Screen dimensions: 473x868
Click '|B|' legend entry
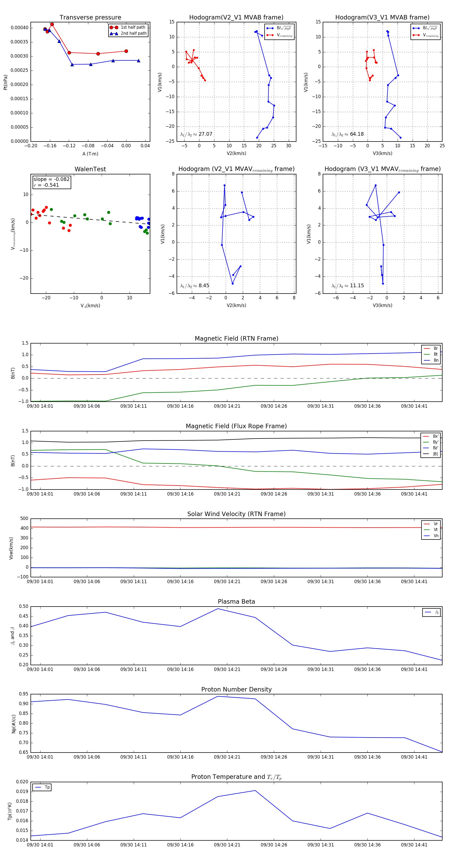coord(431,454)
